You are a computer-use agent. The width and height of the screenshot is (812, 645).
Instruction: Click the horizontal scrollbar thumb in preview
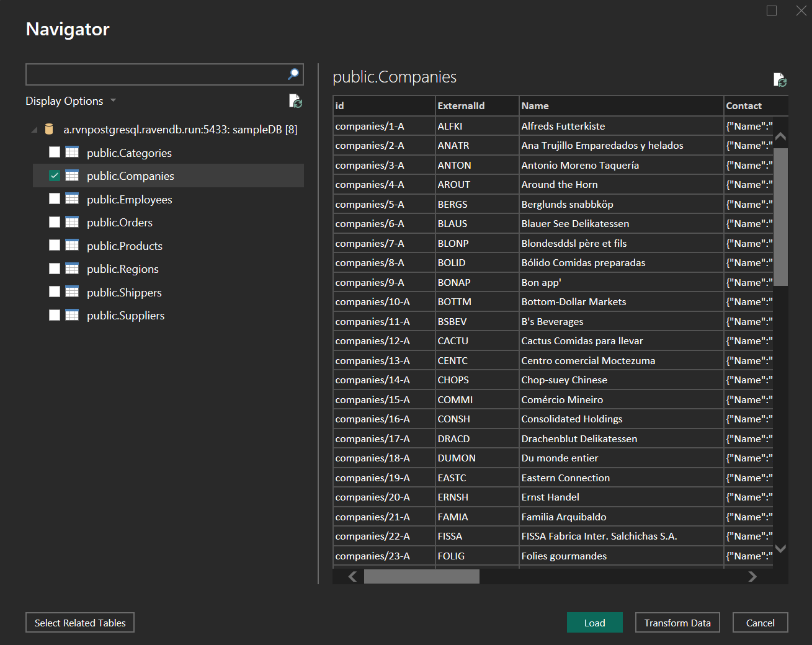422,577
